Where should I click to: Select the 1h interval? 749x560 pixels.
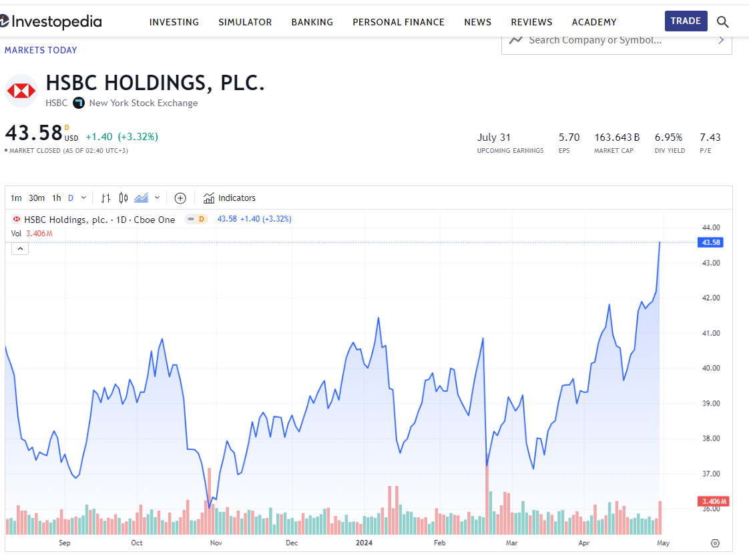(56, 198)
